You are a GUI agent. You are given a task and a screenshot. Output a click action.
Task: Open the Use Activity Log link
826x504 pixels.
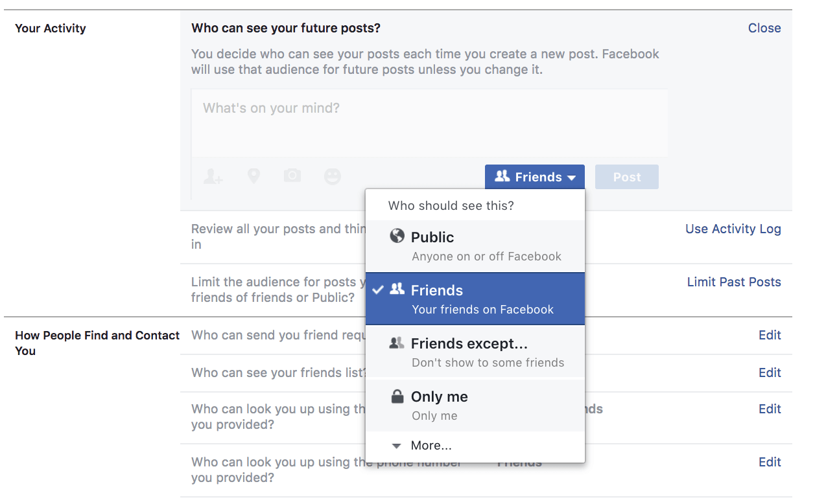(733, 229)
